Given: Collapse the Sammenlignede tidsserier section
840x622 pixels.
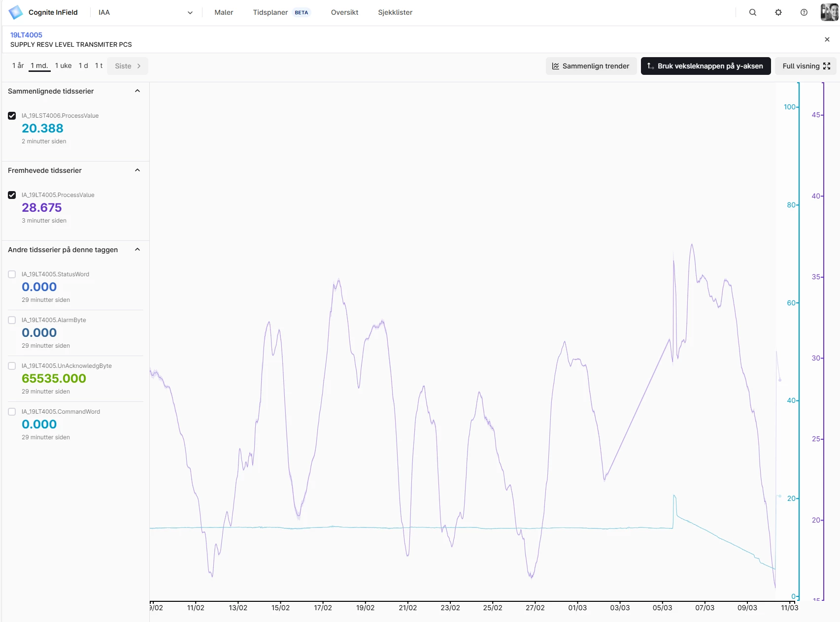Looking at the screenshot, I should (x=137, y=91).
